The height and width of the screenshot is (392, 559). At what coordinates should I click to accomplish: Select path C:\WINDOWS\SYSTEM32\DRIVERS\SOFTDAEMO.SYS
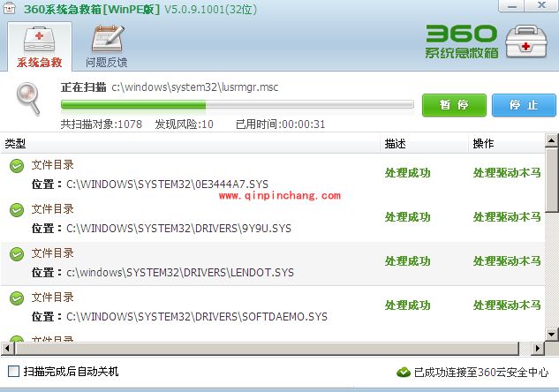coord(197,317)
